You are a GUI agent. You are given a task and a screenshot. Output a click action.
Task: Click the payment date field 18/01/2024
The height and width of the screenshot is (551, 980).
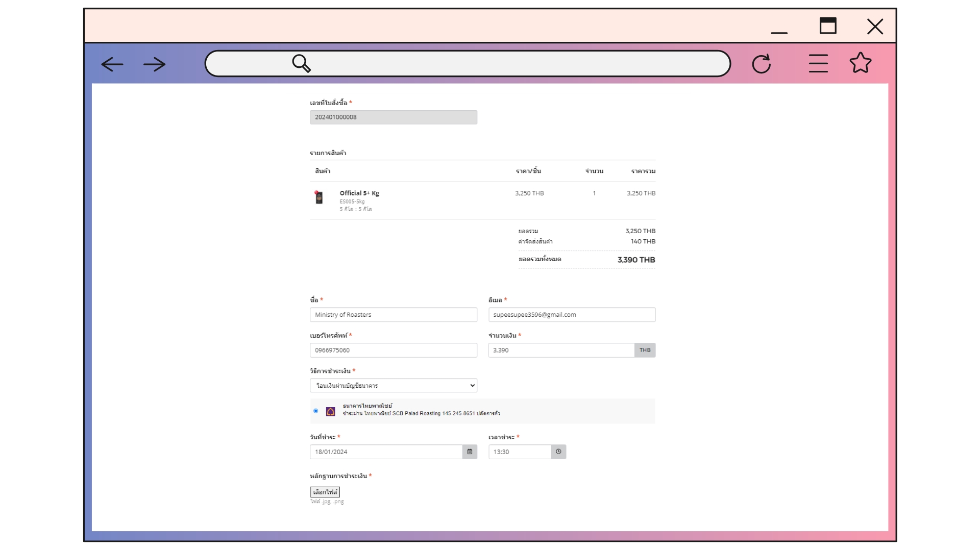(x=385, y=452)
